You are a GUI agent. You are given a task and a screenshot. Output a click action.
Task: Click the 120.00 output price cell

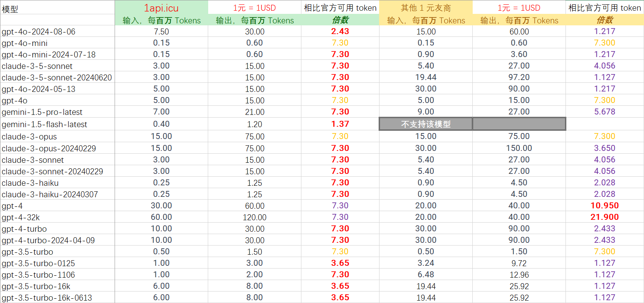click(255, 217)
